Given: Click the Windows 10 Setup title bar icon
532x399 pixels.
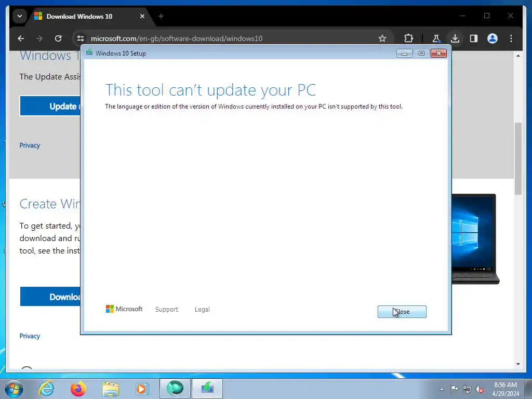Looking at the screenshot, I should coord(89,52).
